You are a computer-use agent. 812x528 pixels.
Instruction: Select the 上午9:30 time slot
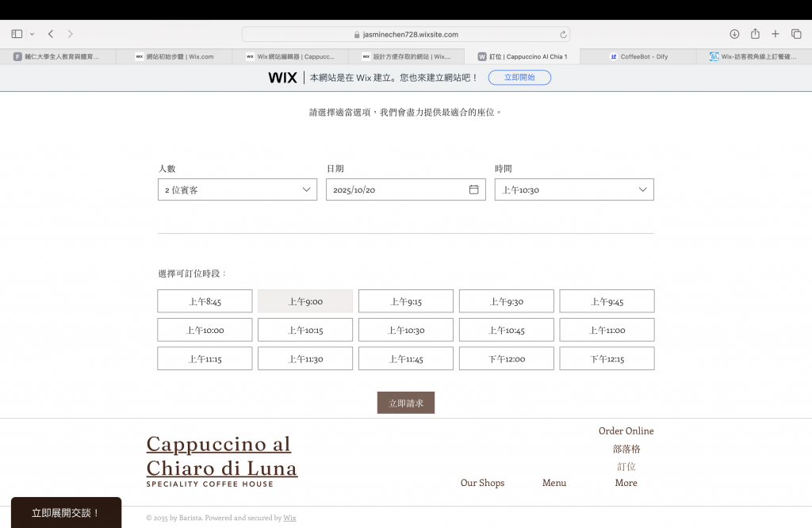point(507,301)
